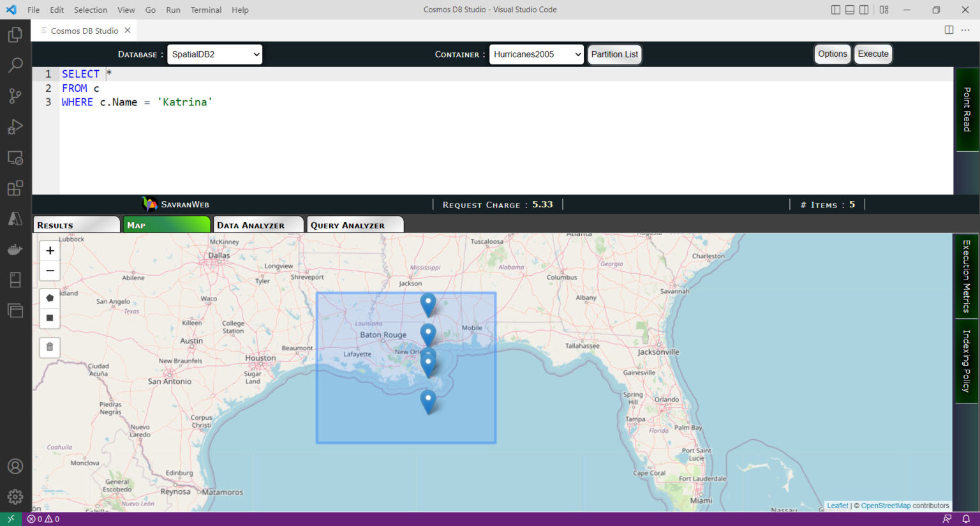Open the editor more actions ellipsis menu

(x=965, y=30)
